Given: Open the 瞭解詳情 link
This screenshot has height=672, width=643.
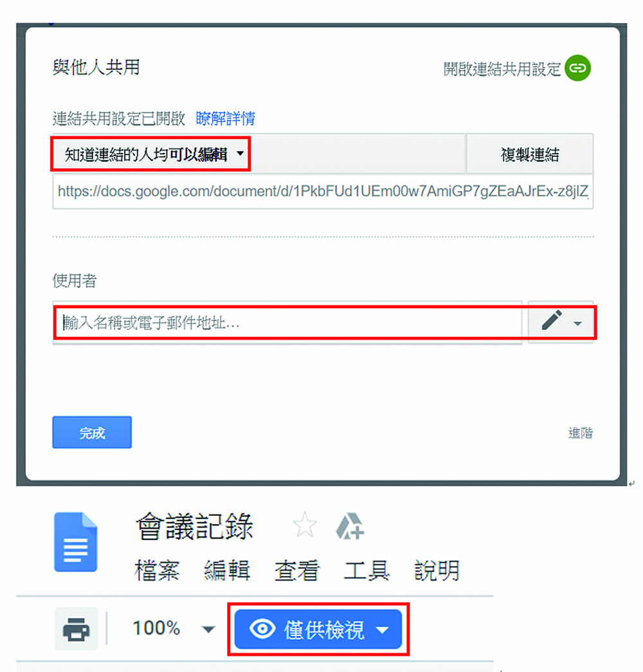Looking at the screenshot, I should tap(226, 118).
